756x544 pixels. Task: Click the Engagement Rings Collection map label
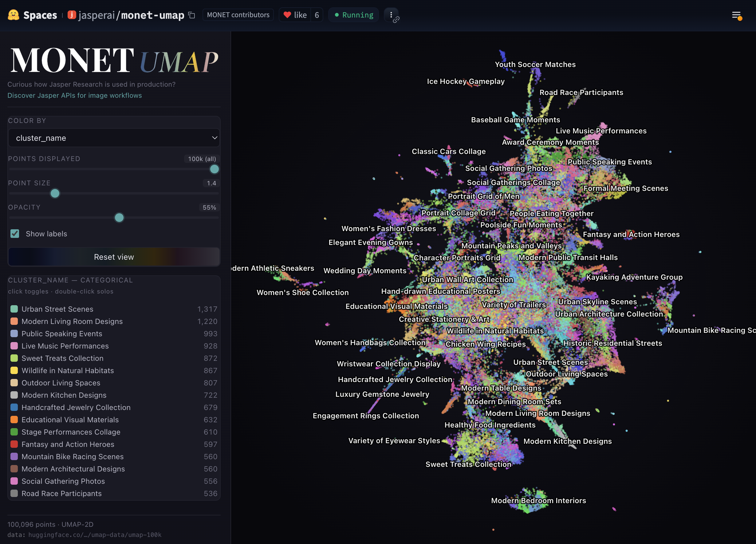[366, 416]
